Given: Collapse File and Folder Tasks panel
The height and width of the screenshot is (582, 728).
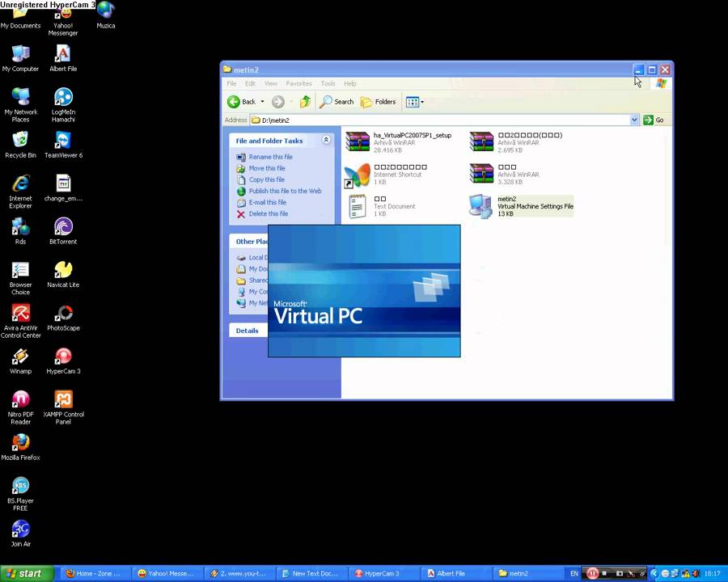Looking at the screenshot, I should [326, 140].
